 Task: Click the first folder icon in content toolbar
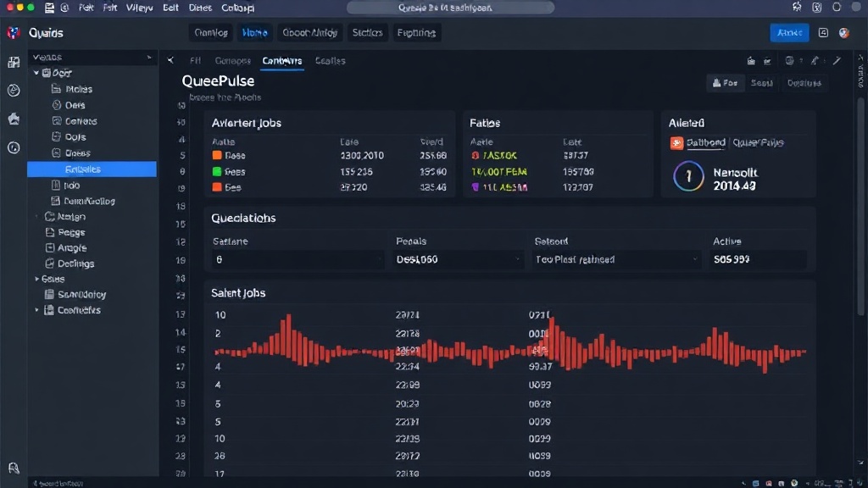(751, 61)
